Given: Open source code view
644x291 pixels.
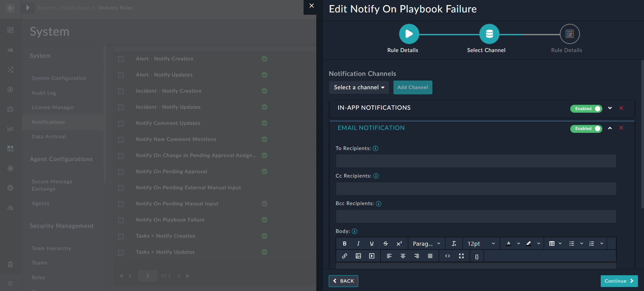Looking at the screenshot, I should click(x=447, y=256).
